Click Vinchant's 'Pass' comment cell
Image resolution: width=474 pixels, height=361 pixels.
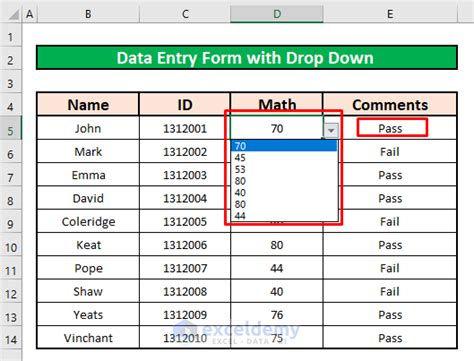point(390,338)
